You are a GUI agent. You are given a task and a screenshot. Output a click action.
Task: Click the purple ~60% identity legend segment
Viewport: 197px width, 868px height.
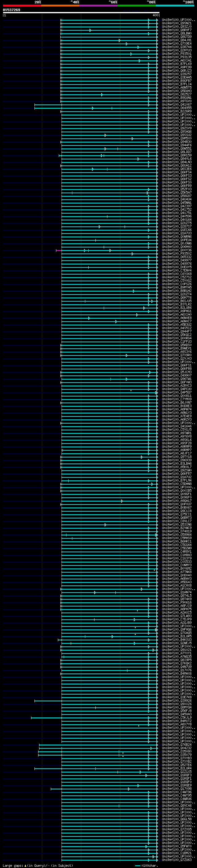click(x=98, y=6)
